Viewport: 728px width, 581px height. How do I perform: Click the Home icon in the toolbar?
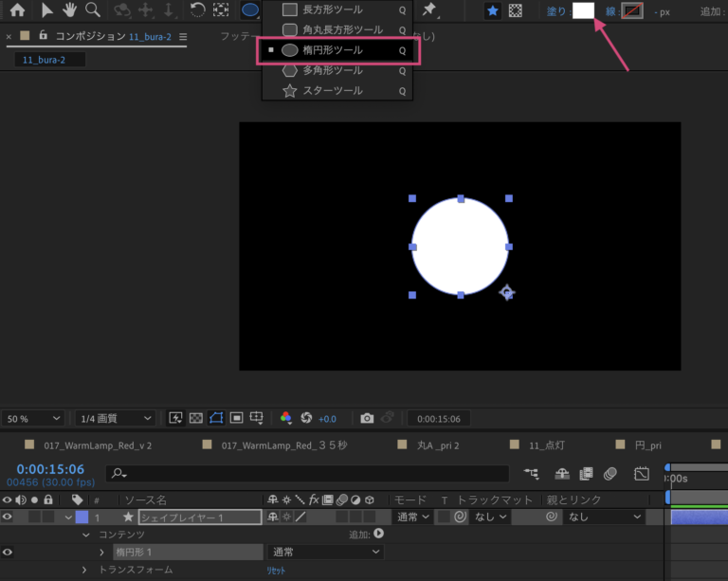[x=16, y=10]
